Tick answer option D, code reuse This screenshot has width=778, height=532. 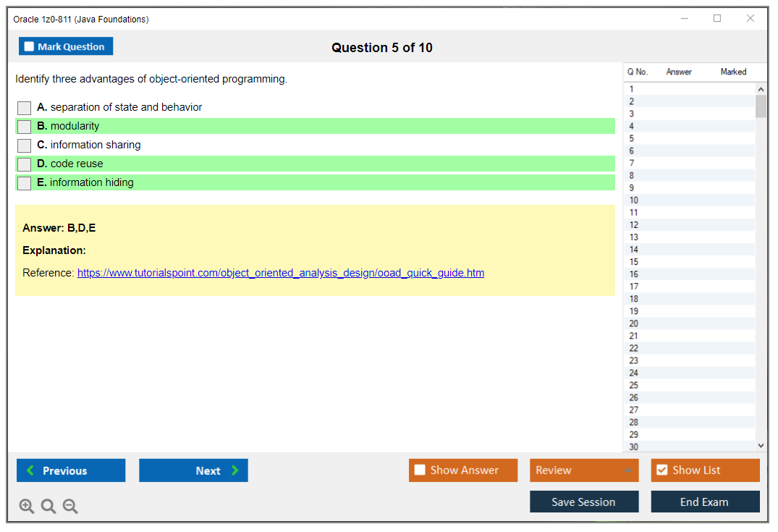point(24,164)
